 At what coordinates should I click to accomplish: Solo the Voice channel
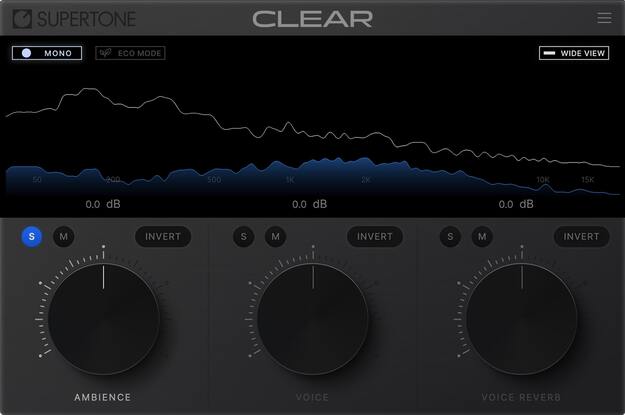tap(244, 236)
